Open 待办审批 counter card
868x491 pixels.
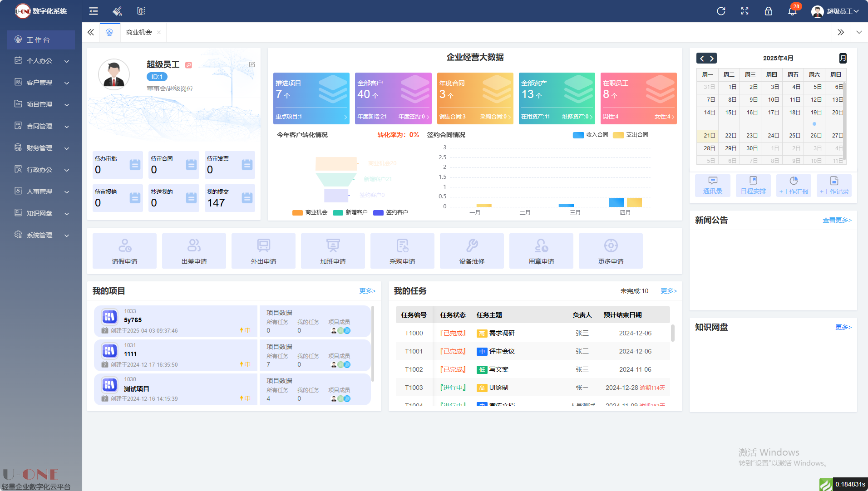point(118,165)
